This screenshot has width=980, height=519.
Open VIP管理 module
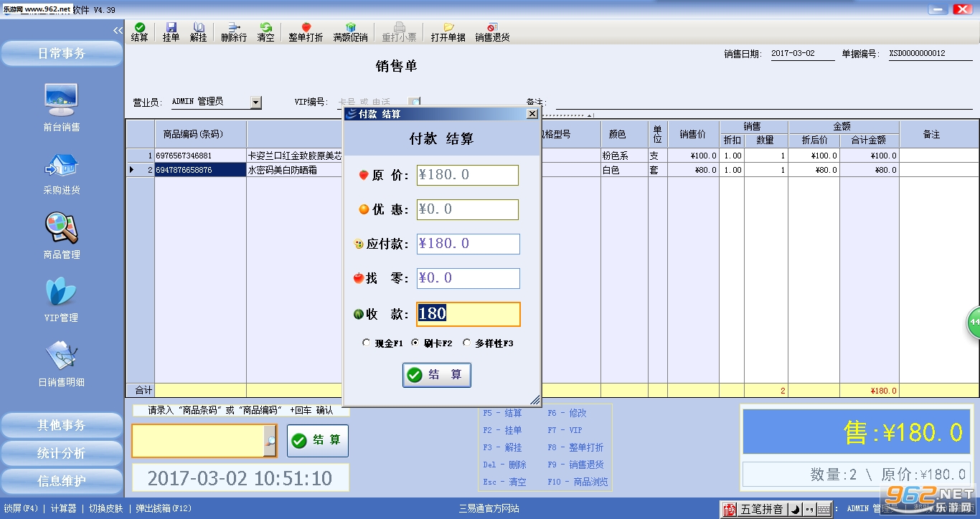coord(62,300)
